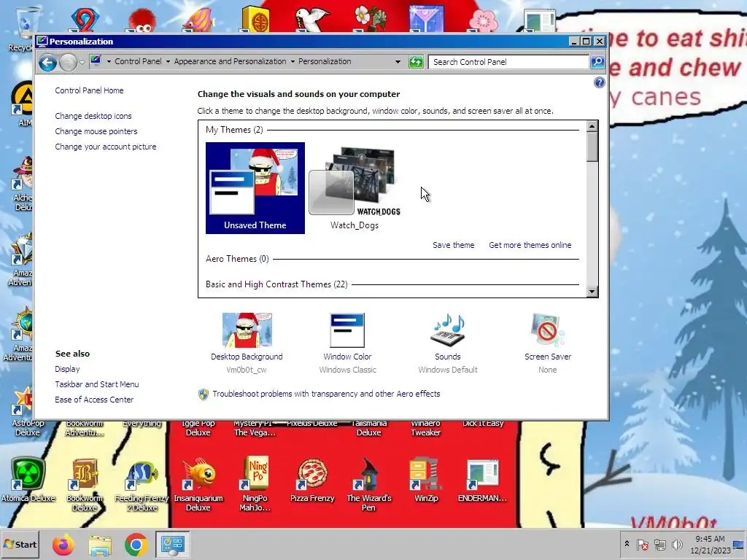Open Help with the question mark icon
The height and width of the screenshot is (560, 747).
pos(600,83)
